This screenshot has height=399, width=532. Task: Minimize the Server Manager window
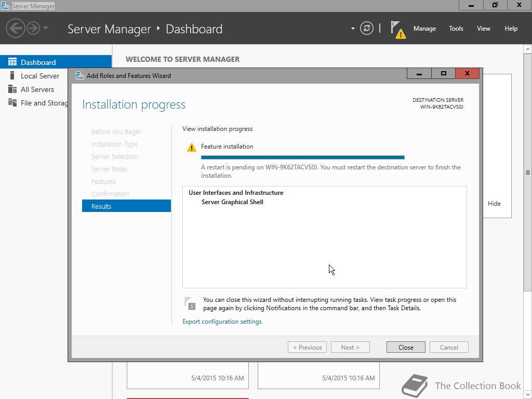pyautogui.click(x=471, y=5)
